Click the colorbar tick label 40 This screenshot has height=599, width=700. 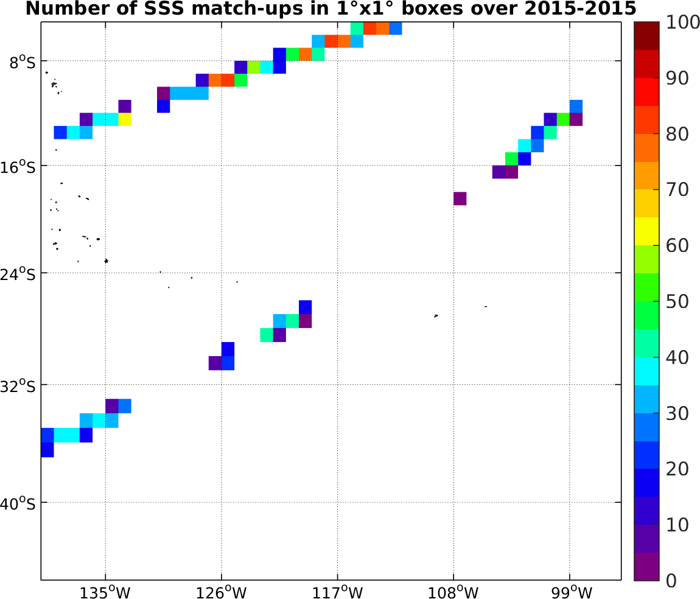click(677, 357)
